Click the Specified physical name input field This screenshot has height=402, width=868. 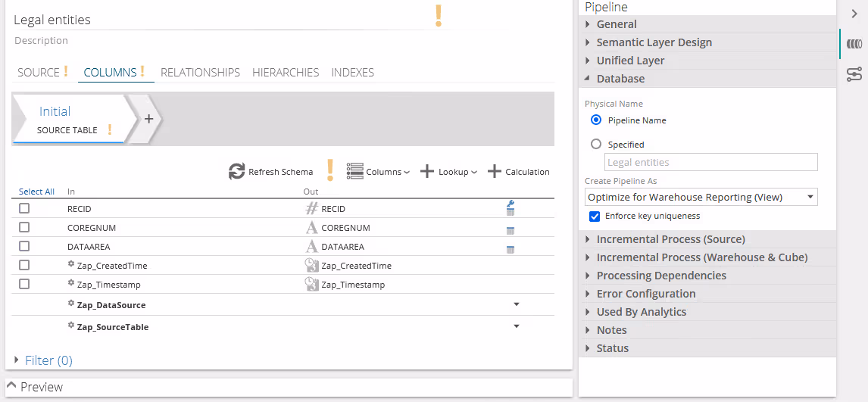click(710, 162)
